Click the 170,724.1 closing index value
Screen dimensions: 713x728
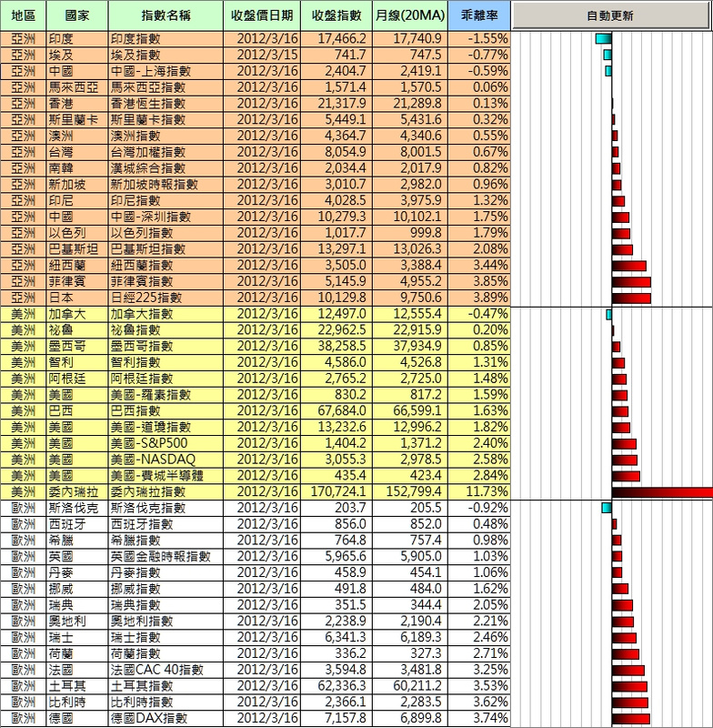tap(336, 491)
